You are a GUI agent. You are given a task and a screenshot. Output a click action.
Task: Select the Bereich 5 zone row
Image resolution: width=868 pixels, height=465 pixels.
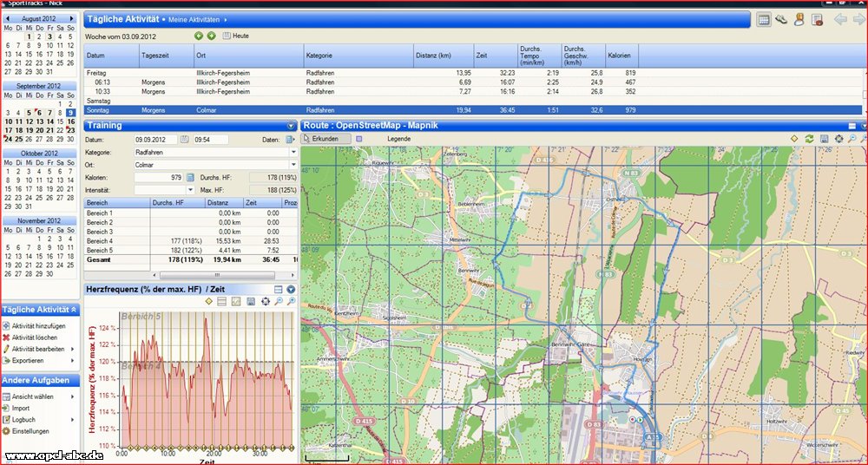tap(190, 250)
